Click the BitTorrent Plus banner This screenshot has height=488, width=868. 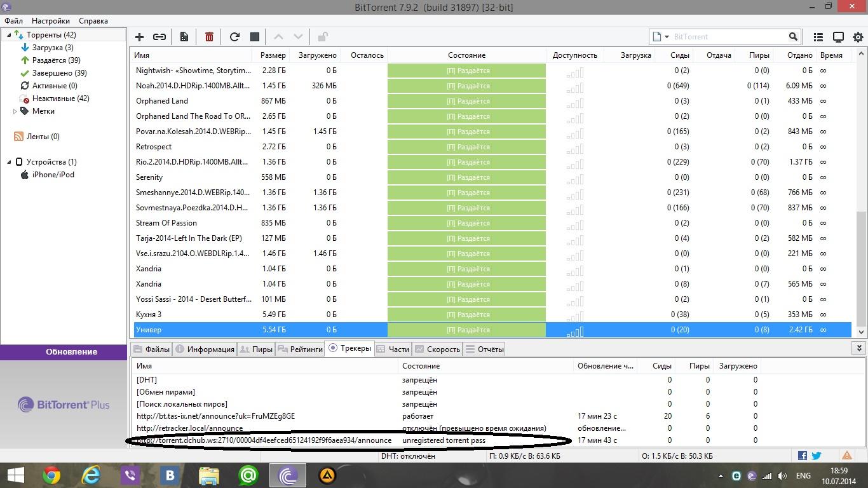click(x=64, y=404)
